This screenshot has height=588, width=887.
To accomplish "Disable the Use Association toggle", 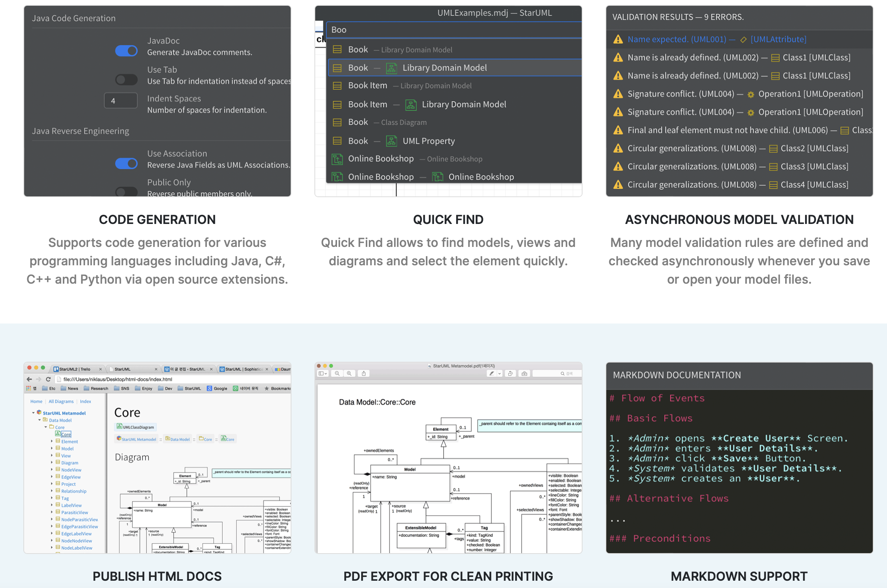I will tap(126, 163).
